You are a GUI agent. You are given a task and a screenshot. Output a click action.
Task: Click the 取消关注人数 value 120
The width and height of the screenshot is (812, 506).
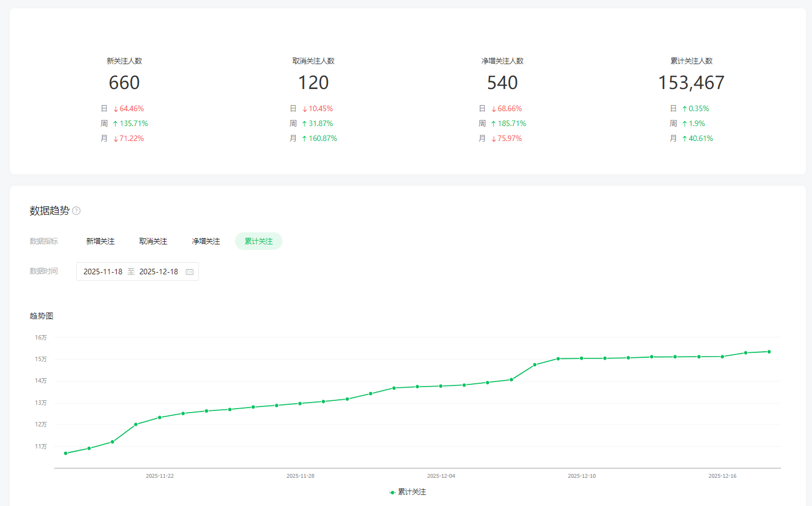point(313,83)
